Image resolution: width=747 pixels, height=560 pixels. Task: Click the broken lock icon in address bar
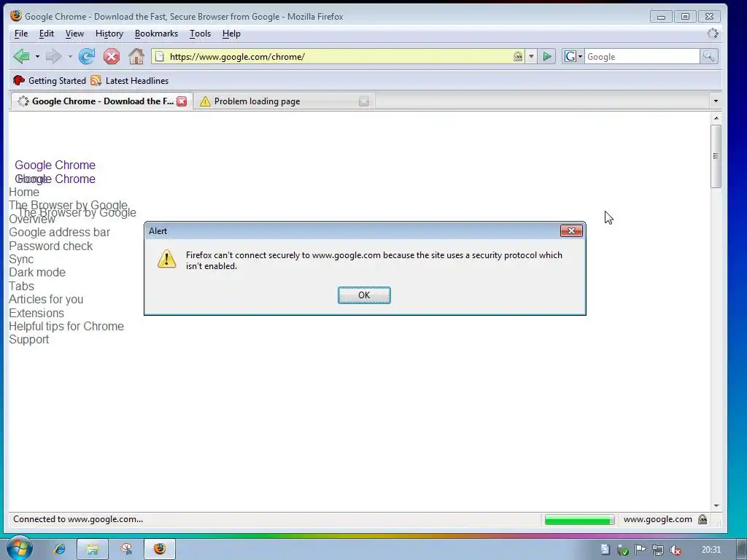tap(518, 57)
